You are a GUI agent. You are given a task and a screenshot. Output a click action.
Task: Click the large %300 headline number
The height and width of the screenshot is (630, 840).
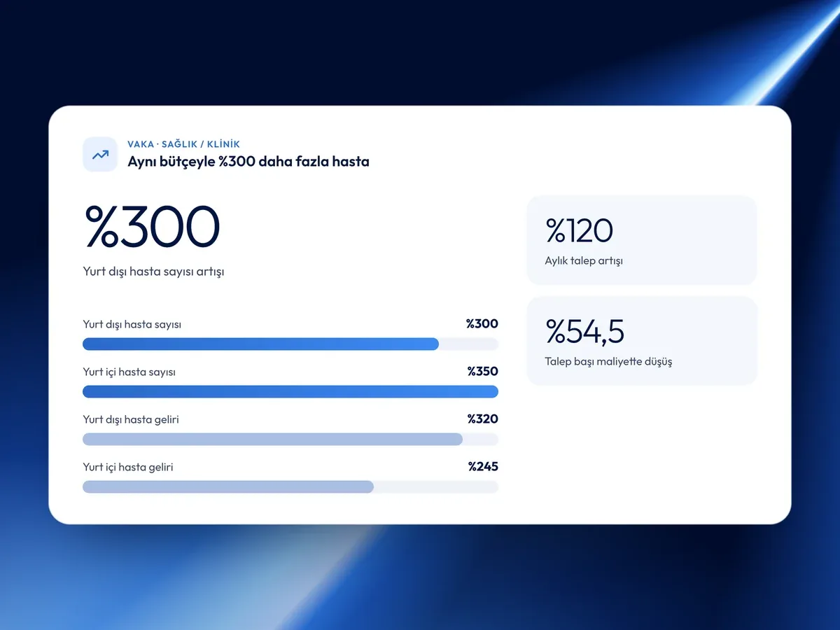(152, 226)
